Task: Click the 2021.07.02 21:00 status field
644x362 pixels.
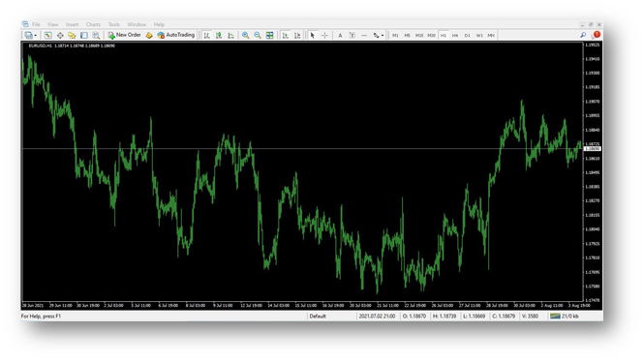Action: pos(377,317)
